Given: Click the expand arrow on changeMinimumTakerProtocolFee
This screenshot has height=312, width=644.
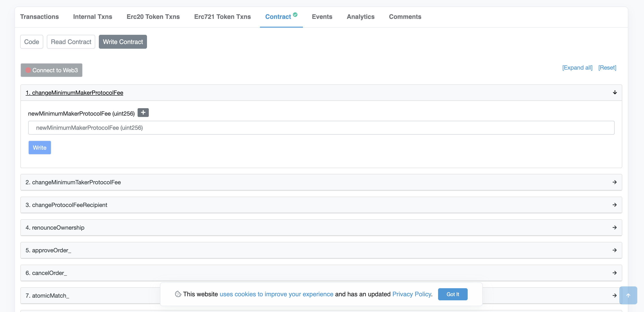Looking at the screenshot, I should tap(615, 182).
